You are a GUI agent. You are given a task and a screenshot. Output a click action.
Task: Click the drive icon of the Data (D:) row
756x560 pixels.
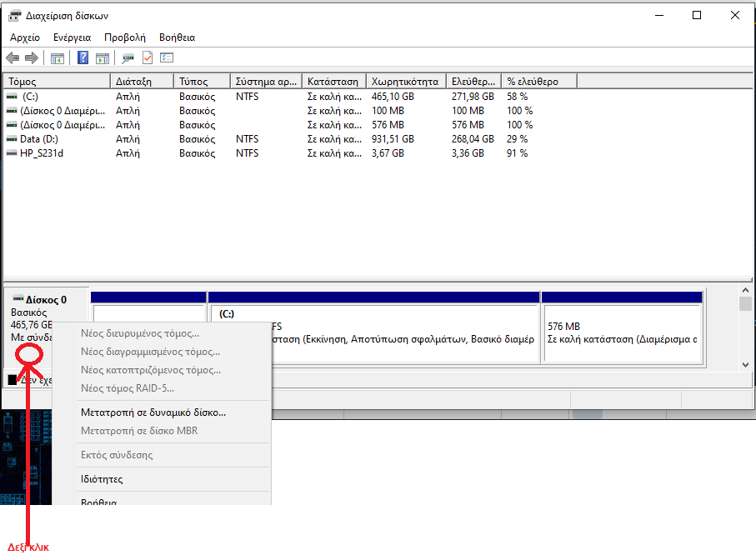click(12, 139)
